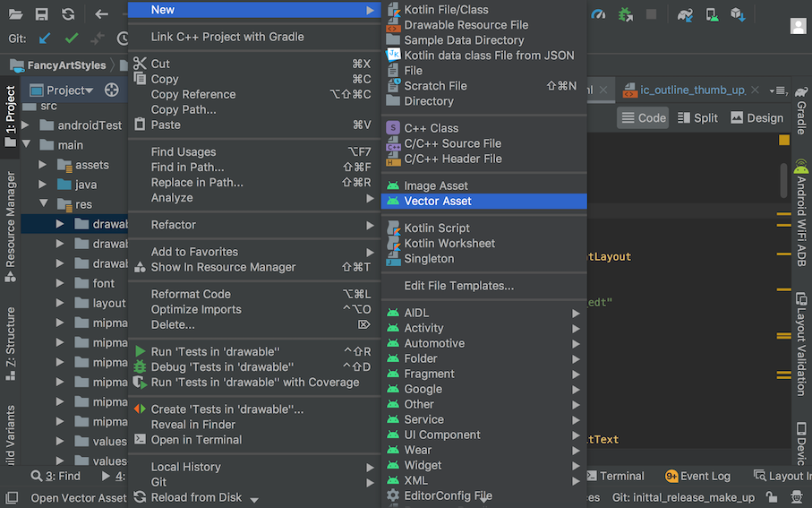The image size is (812, 508).
Task: Open the Z: Structure side tab
Action: click(11, 344)
